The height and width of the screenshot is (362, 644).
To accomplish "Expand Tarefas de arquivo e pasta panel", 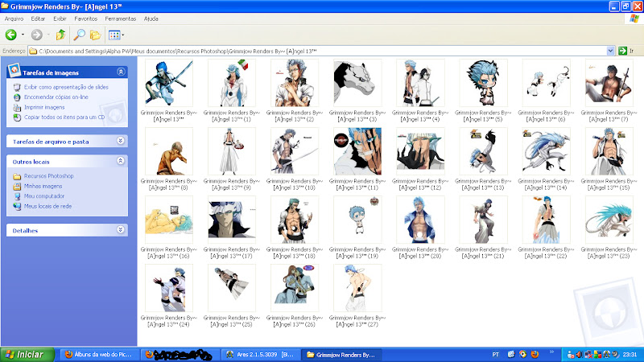I will tap(120, 141).
